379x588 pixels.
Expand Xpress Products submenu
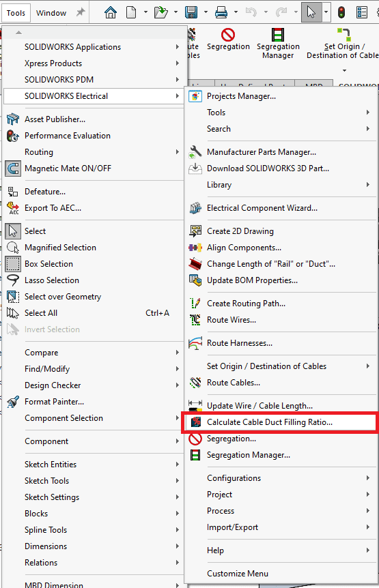pos(94,63)
